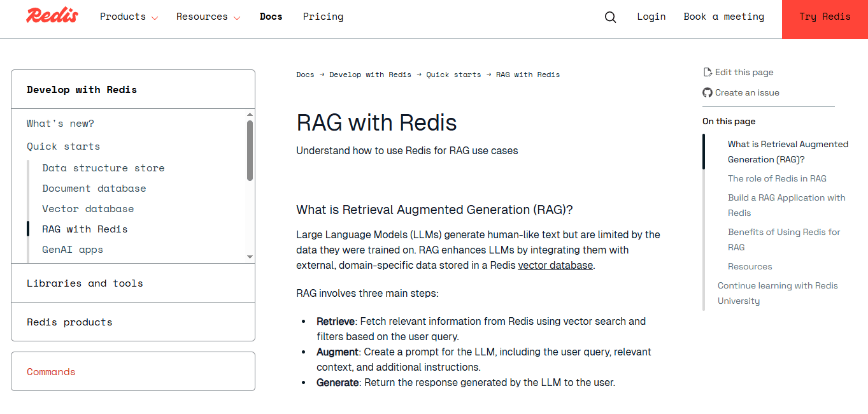Click sidebar scrollbar down arrow

250,257
